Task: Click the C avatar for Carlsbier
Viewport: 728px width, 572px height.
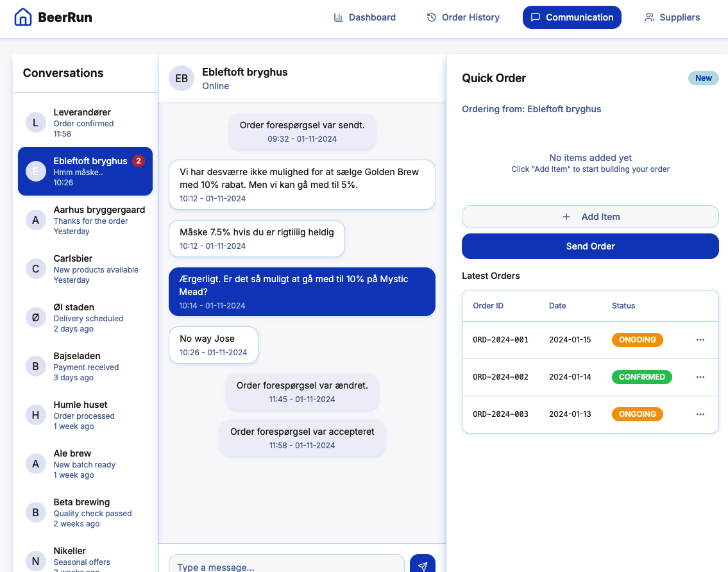Action: (x=35, y=269)
